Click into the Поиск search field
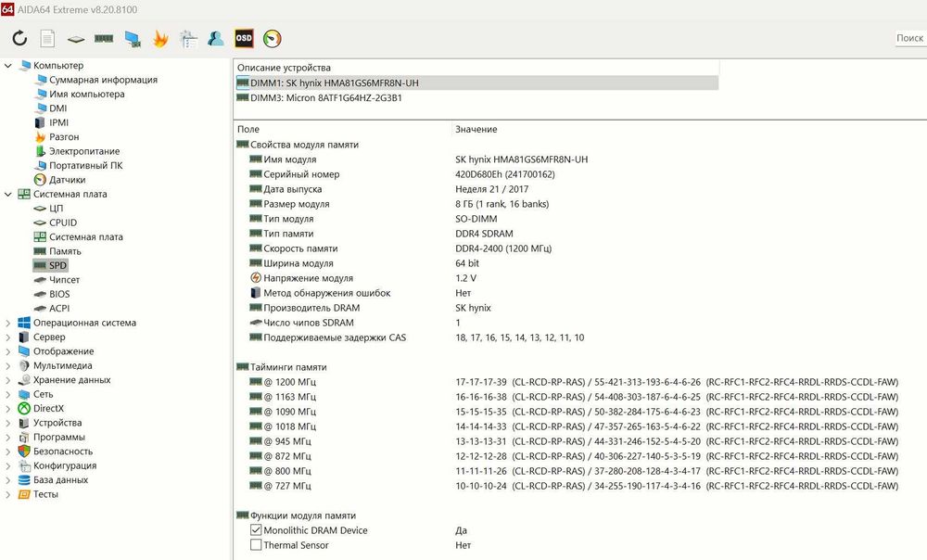 tap(910, 38)
